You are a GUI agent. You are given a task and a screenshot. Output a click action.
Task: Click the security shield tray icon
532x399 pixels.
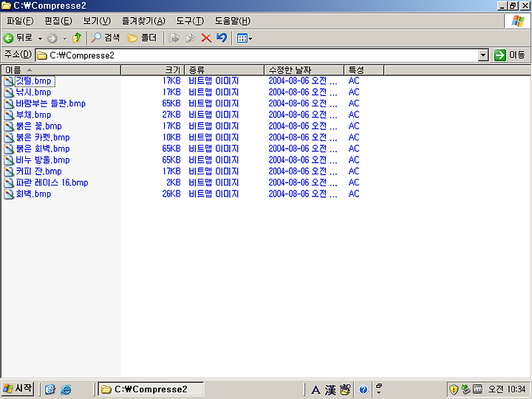coord(454,389)
